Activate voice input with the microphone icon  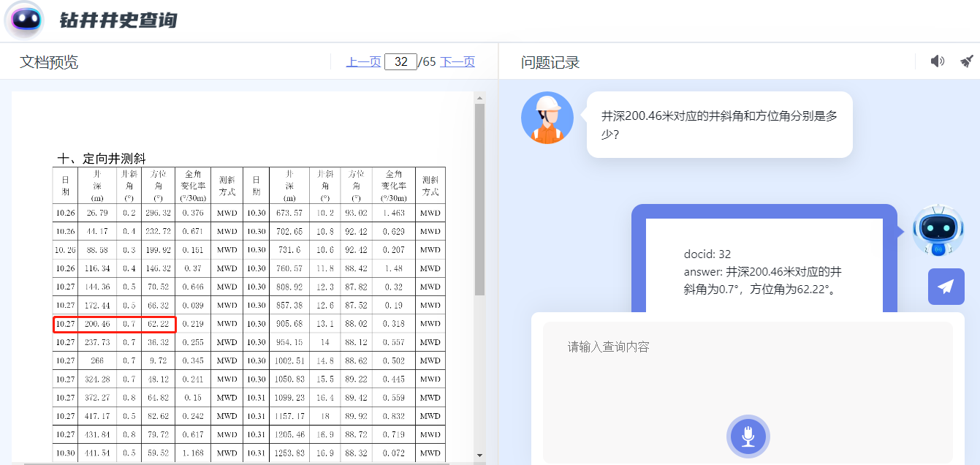(x=748, y=436)
